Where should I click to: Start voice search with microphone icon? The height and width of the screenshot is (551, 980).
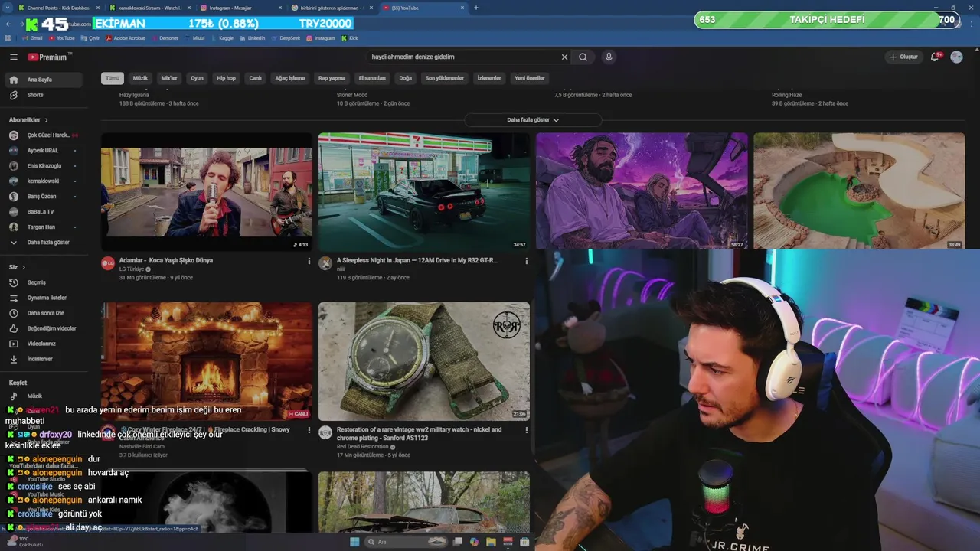(x=609, y=57)
